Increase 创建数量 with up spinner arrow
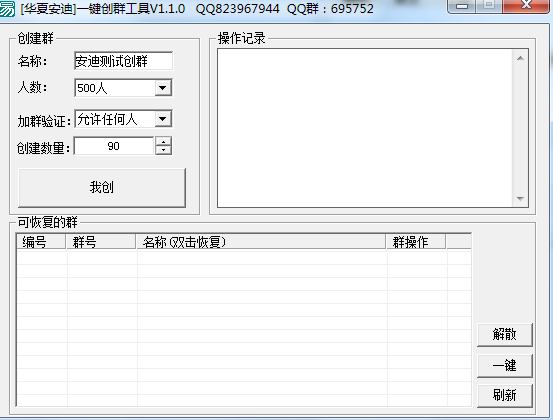Image resolution: width=553 pixels, height=420 pixels. 163,141
